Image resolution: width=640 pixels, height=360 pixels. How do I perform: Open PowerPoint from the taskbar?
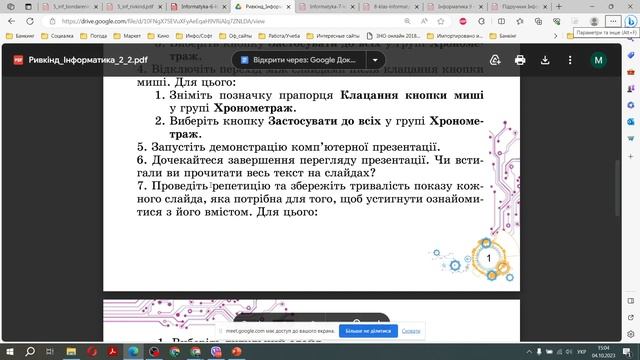[x=237, y=351]
